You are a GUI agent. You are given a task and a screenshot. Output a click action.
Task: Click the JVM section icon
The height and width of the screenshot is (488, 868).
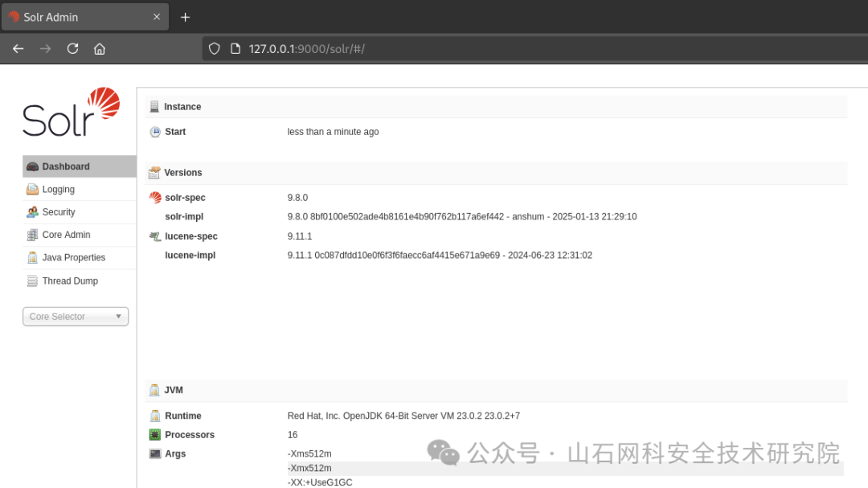point(154,390)
